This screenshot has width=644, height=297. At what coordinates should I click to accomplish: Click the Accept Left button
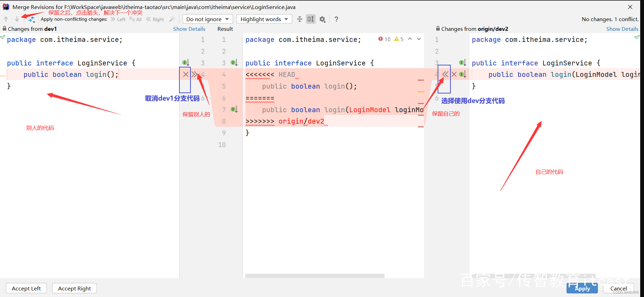[x=26, y=288]
